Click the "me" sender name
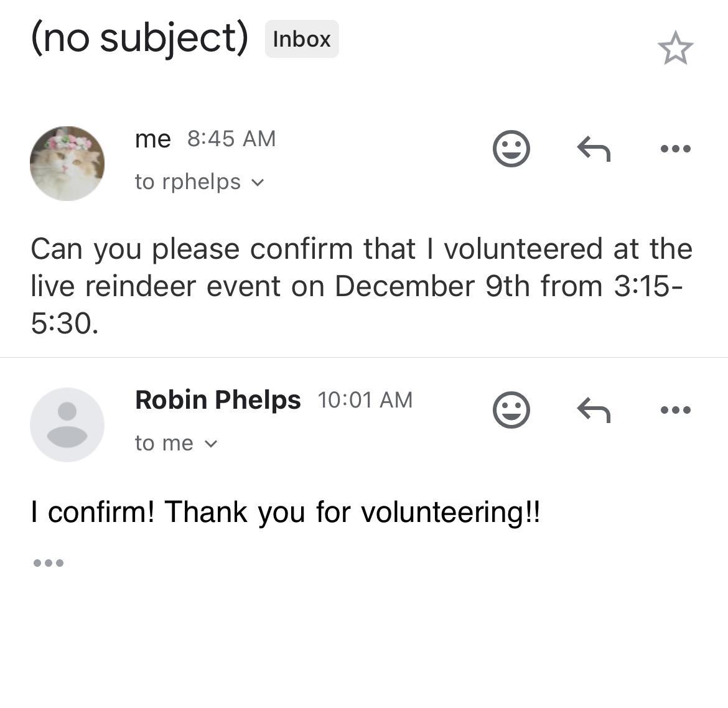Image resolution: width=728 pixels, height=708 pixels. 152,139
